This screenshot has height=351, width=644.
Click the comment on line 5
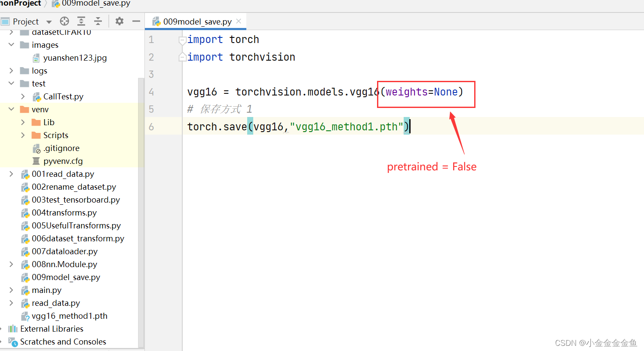coord(220,109)
